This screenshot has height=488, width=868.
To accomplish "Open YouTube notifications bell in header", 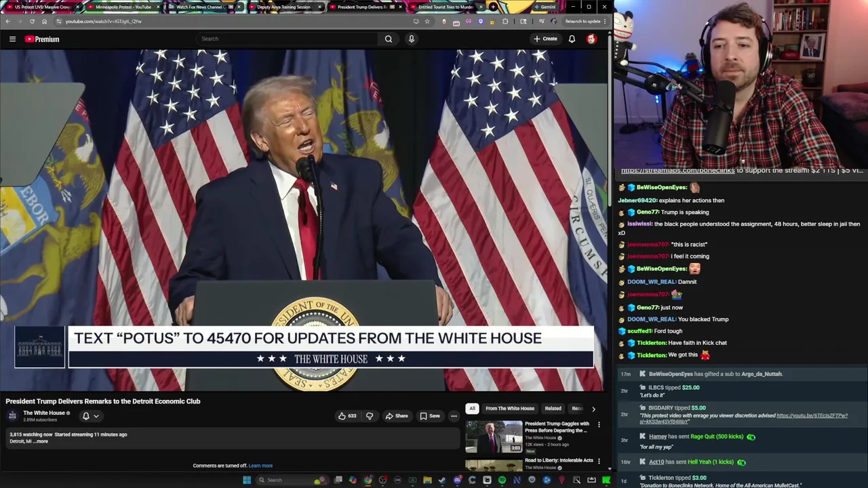I will coord(572,39).
